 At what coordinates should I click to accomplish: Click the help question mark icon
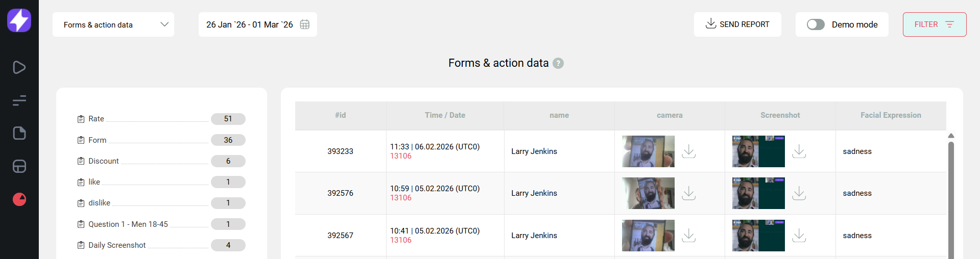[558, 63]
